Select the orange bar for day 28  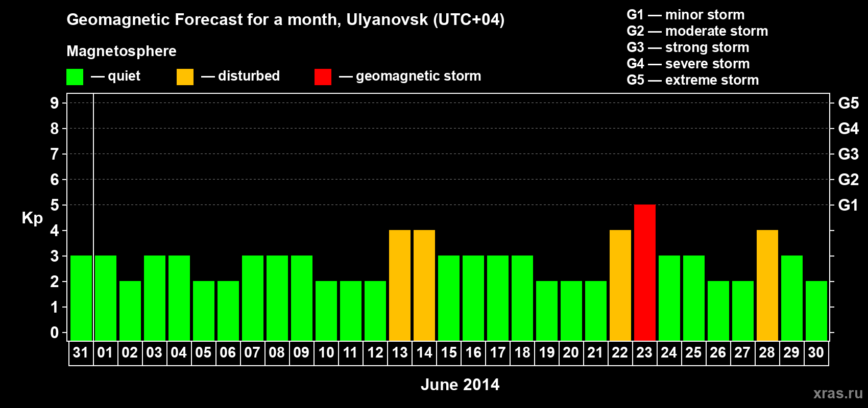(x=767, y=285)
